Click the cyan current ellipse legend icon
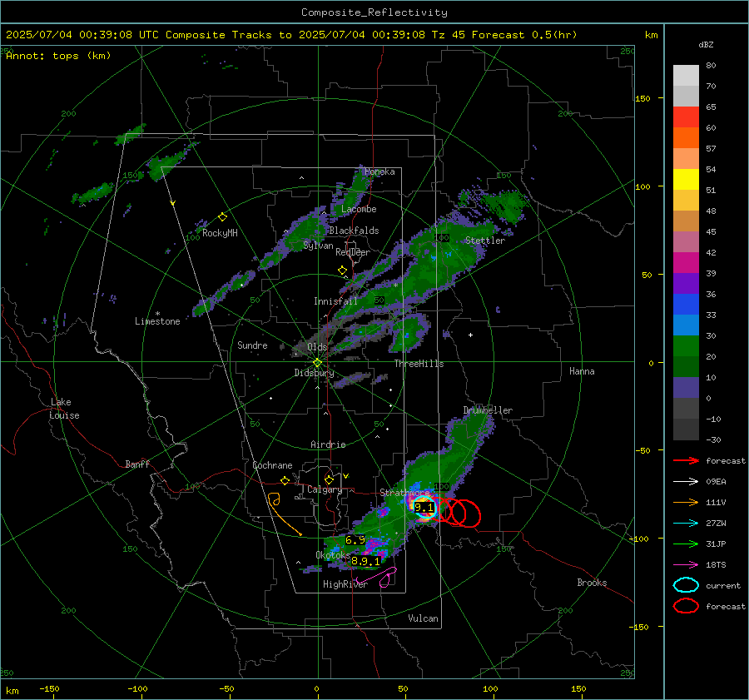Image resolution: width=749 pixels, height=700 pixels. point(686,585)
